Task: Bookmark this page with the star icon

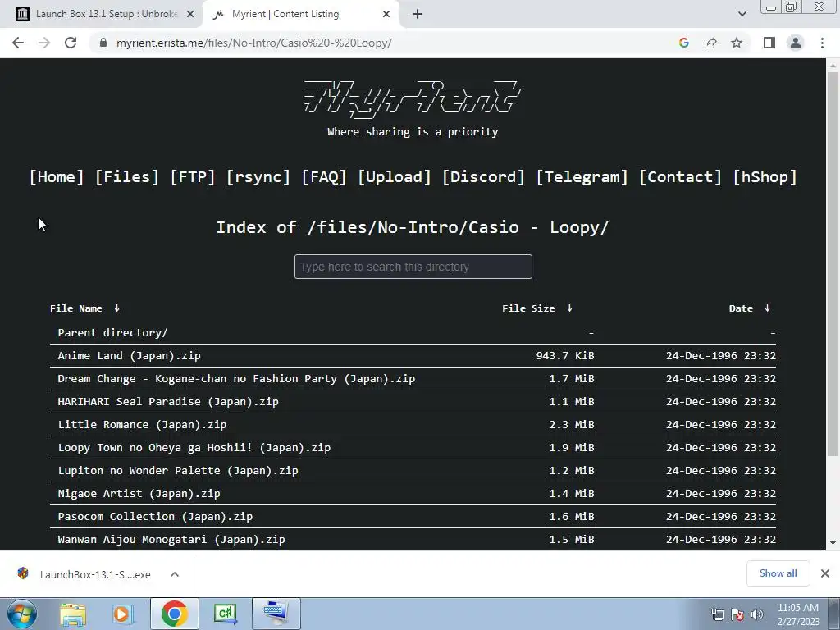Action: (737, 43)
